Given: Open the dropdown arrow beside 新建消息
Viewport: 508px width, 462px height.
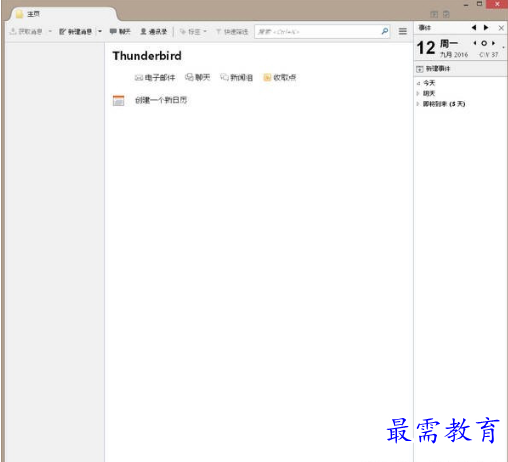Looking at the screenshot, I should (100, 31).
